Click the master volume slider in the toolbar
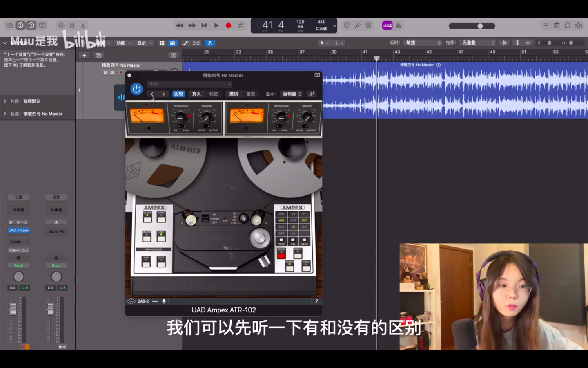The width and height of the screenshot is (588, 368). pyautogui.click(x=472, y=26)
